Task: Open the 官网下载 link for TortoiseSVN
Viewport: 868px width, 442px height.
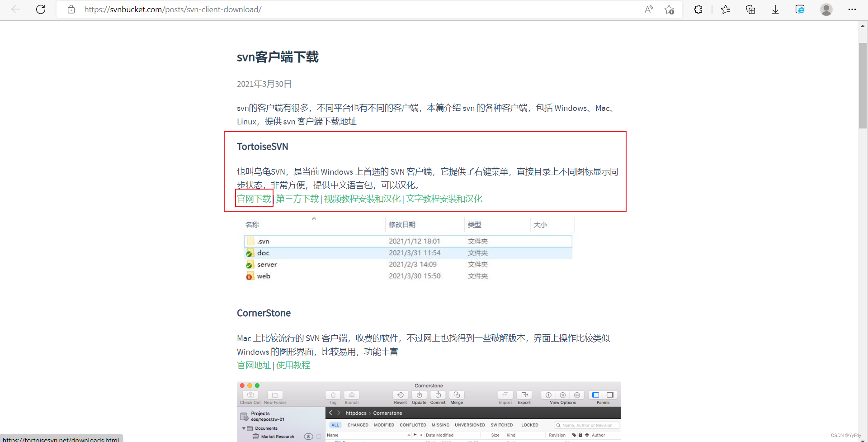Action: (254, 199)
